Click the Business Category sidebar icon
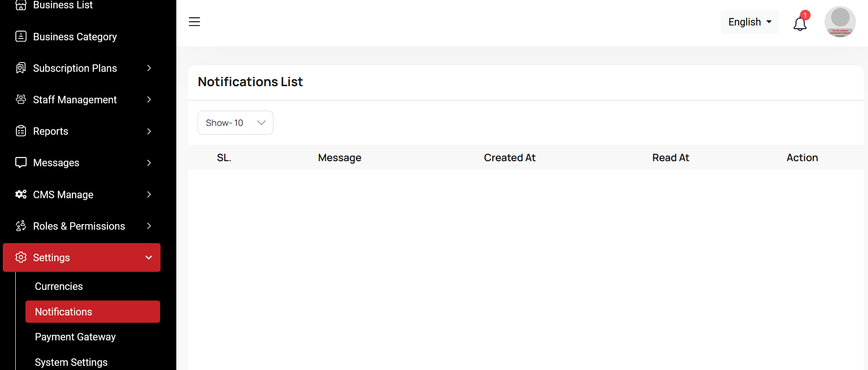Viewport: 868px width, 370px height. point(21,37)
